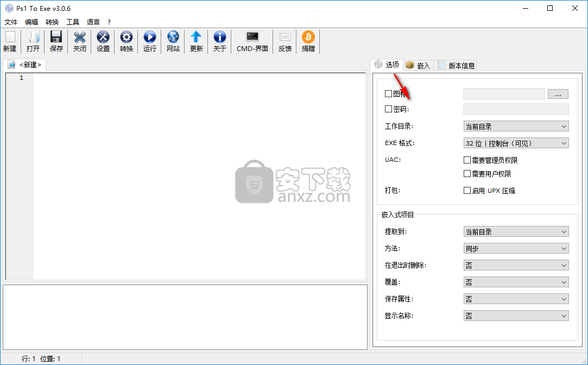Click the 关于 (About) info icon
This screenshot has width=588, height=365.
(220, 37)
